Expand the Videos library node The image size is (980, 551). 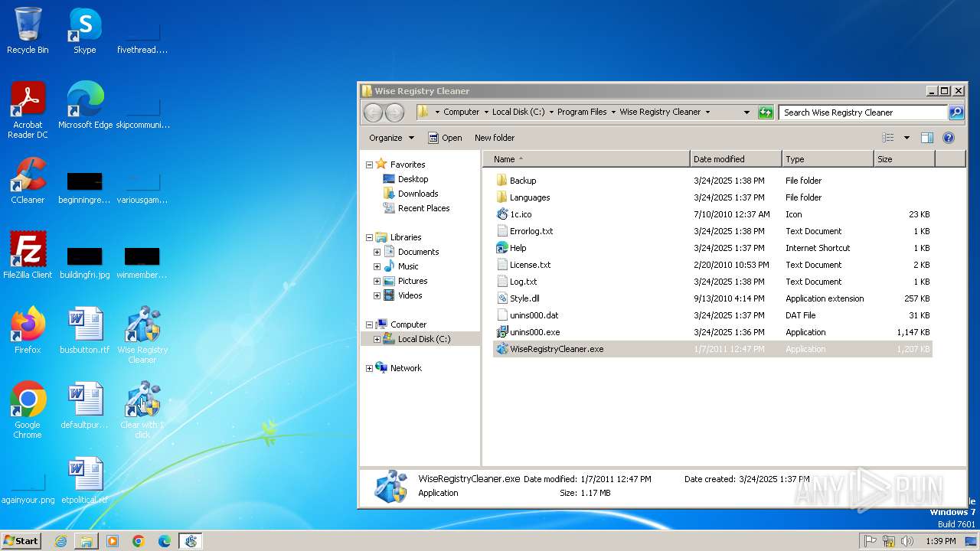pos(377,295)
